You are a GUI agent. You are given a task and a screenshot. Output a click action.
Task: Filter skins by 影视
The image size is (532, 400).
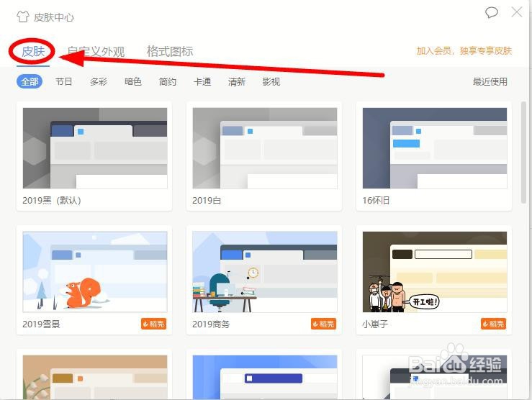click(x=271, y=82)
